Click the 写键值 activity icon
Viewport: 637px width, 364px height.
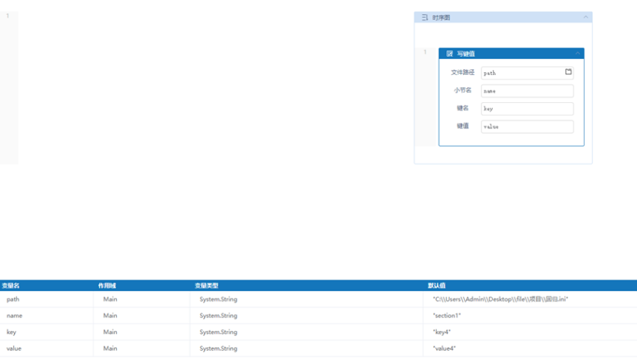(449, 54)
